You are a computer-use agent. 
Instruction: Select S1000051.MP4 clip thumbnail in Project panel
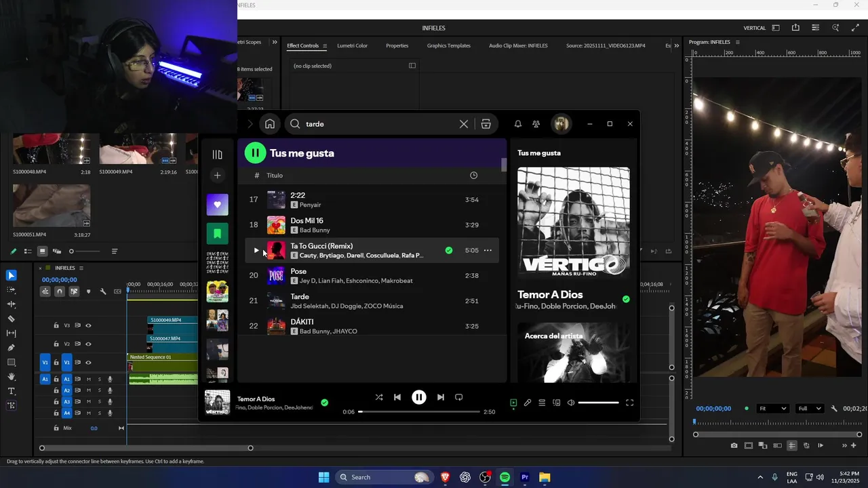(x=52, y=207)
